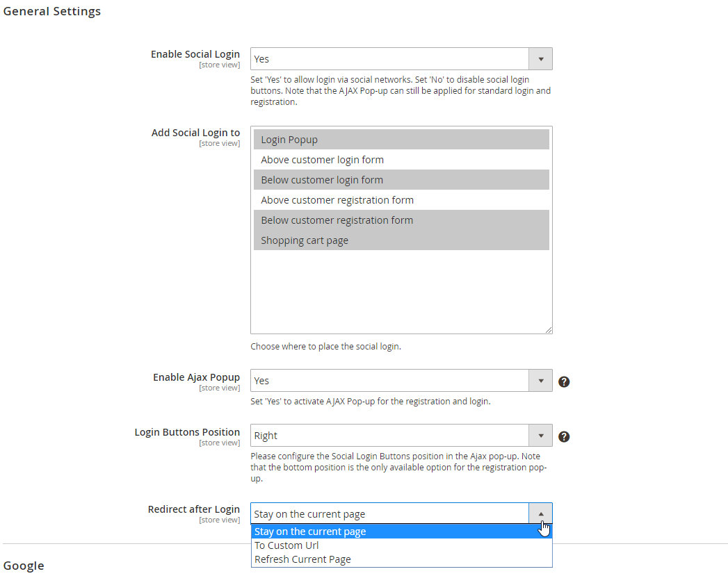This screenshot has width=728, height=576.
Task: Click the Enable Ajax Popup label
Action: pyautogui.click(x=196, y=377)
